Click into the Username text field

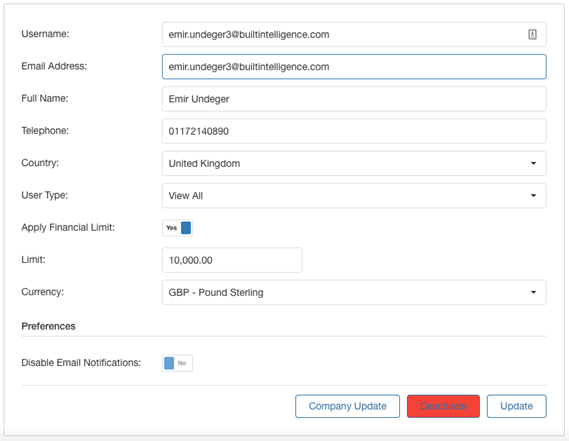click(354, 34)
